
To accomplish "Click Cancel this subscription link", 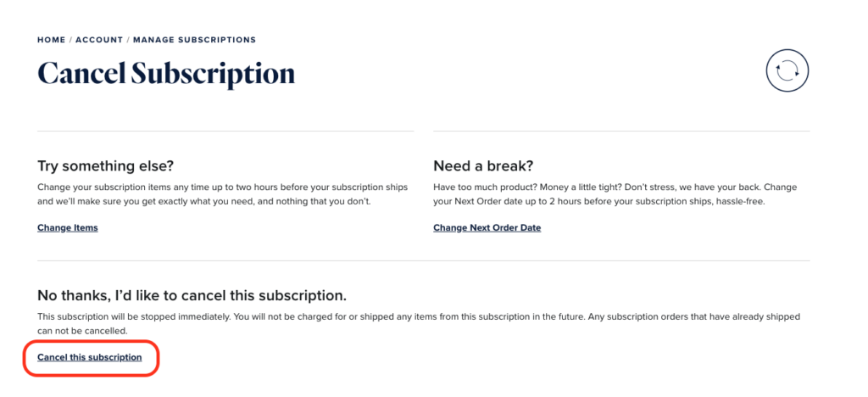I will (x=90, y=357).
